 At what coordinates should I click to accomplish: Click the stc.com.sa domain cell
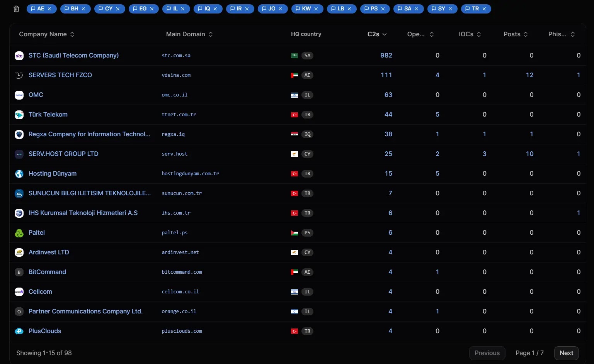(176, 56)
